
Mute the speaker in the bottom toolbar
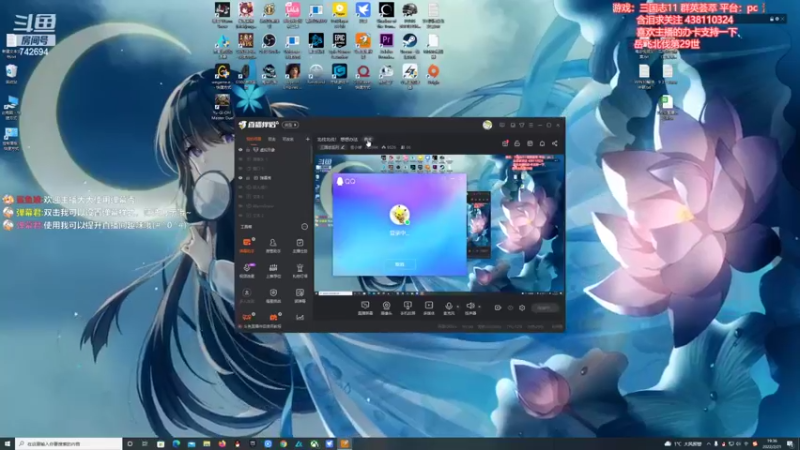tap(470, 307)
